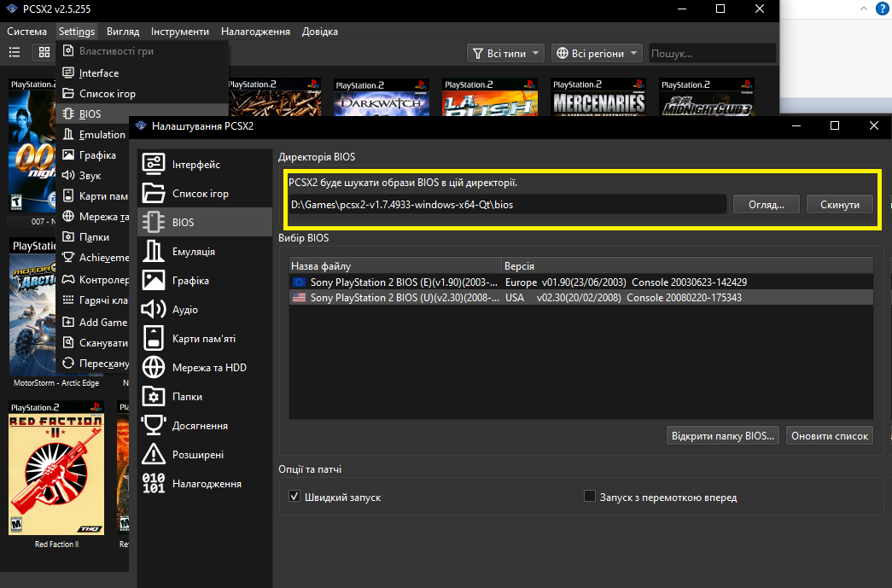Select the Графіка picture icon

point(153,281)
